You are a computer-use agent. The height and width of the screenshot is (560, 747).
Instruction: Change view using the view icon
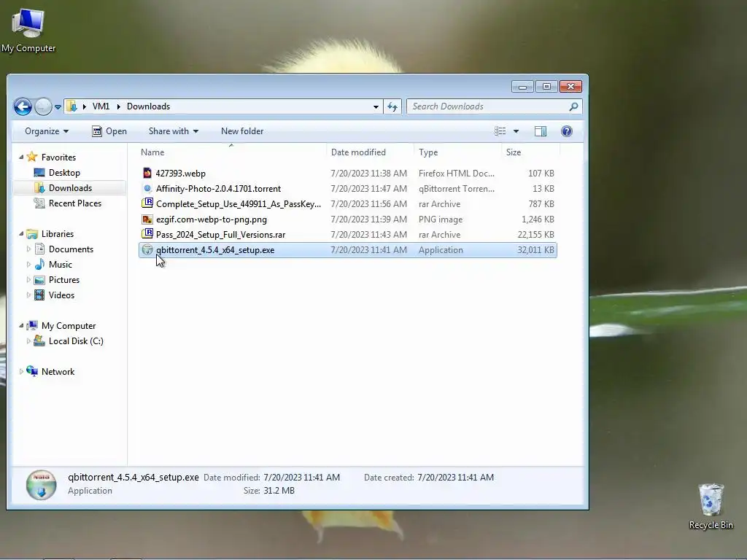point(500,131)
